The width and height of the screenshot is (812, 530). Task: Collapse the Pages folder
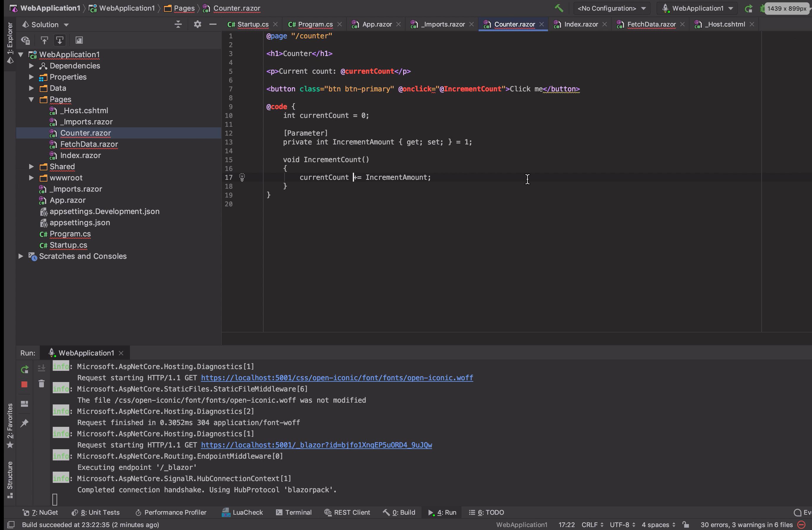pyautogui.click(x=32, y=99)
